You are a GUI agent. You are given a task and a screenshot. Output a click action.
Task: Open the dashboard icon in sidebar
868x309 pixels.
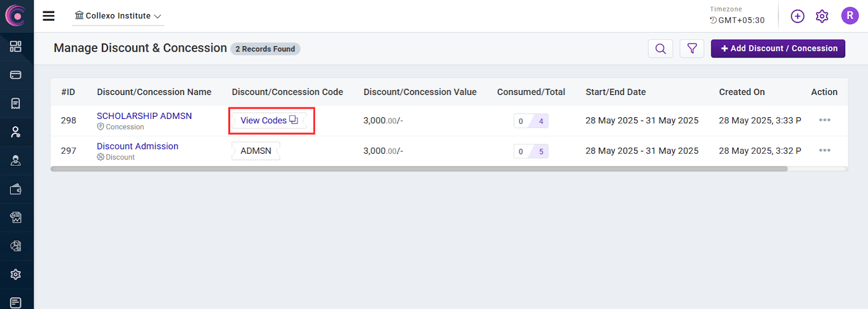pyautogui.click(x=16, y=47)
